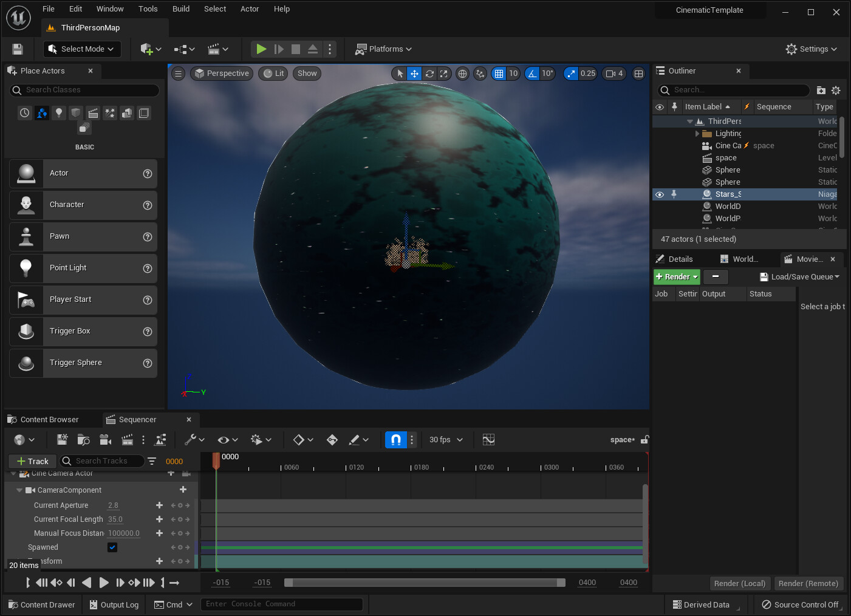Click the Sequencer curve editor icon
Viewport: 851px width, 616px height.
[x=488, y=440]
